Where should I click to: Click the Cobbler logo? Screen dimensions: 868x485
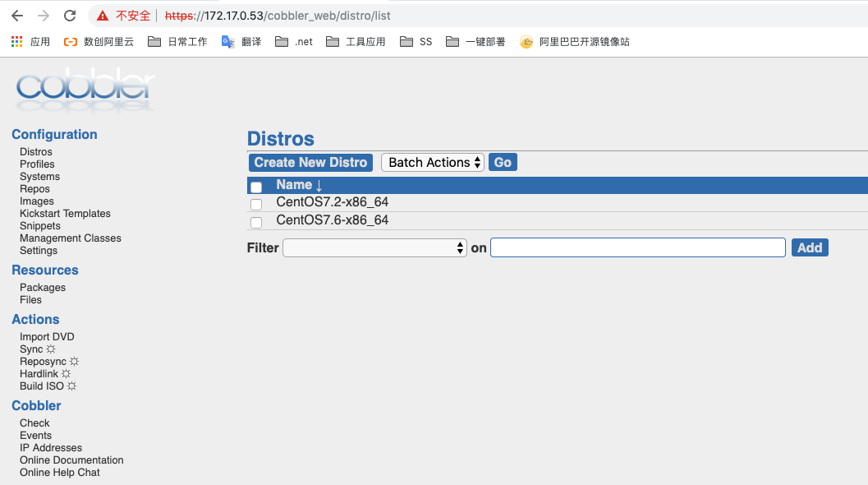tap(85, 89)
